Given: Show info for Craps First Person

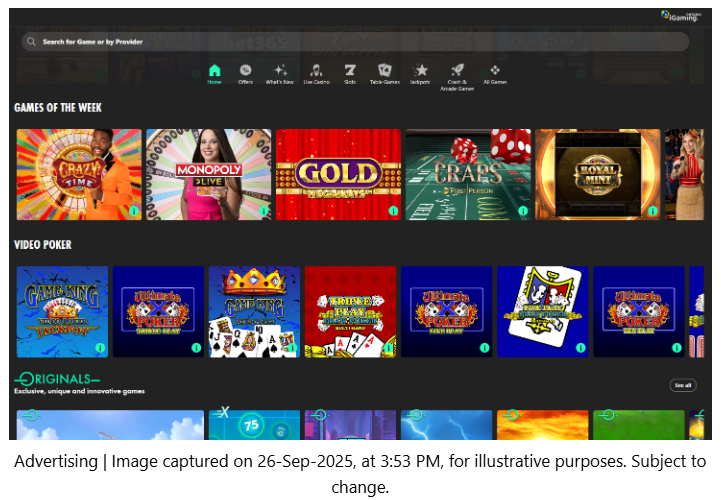Looking at the screenshot, I should tap(523, 211).
